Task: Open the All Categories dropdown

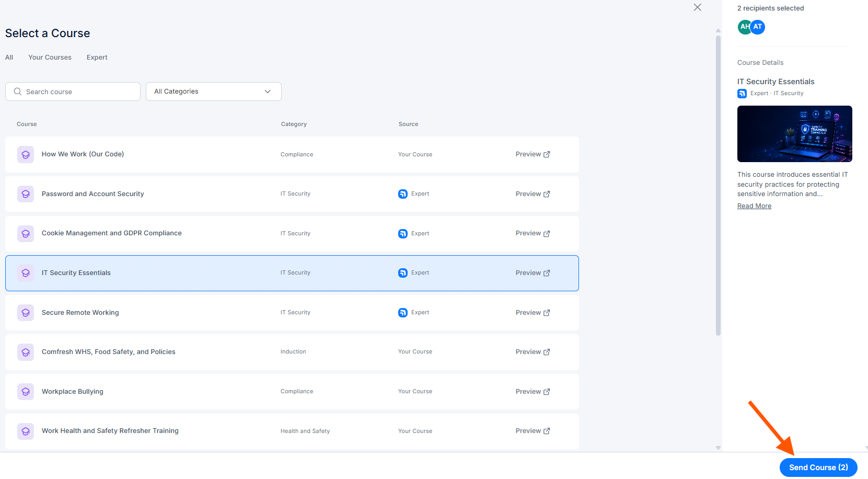Action: coord(214,92)
